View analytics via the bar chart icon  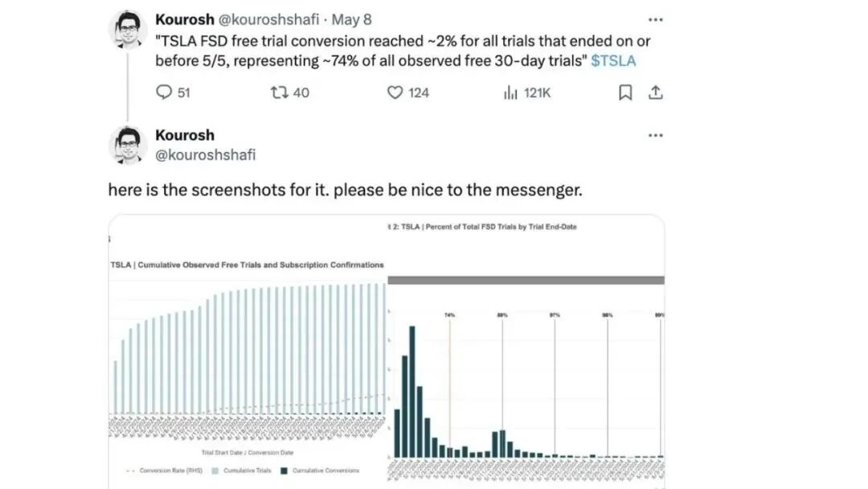[510, 92]
